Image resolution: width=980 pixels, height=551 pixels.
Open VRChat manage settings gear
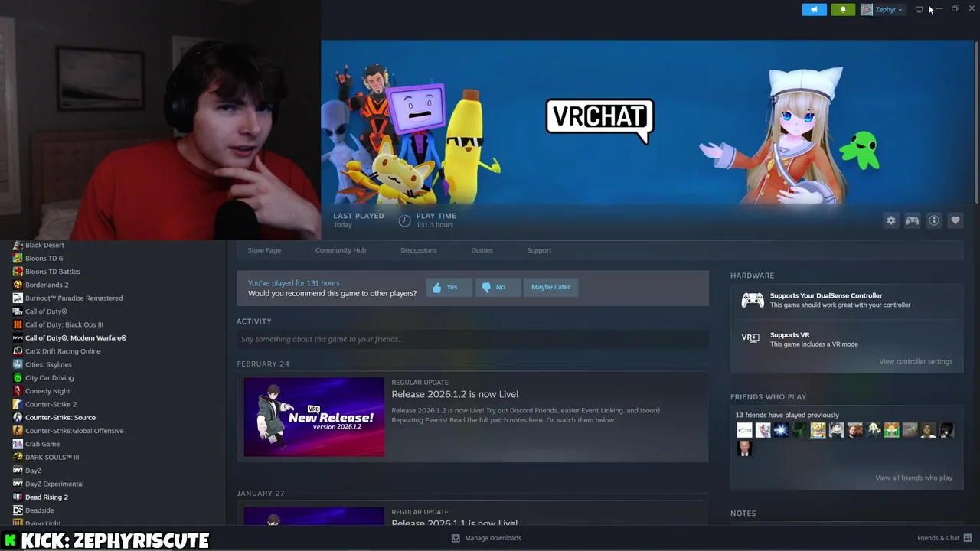(x=891, y=220)
